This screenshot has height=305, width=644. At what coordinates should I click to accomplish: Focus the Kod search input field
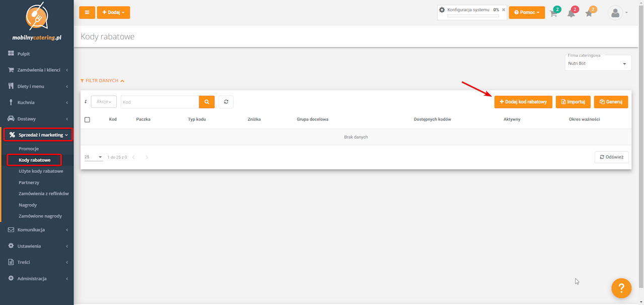coord(160,102)
